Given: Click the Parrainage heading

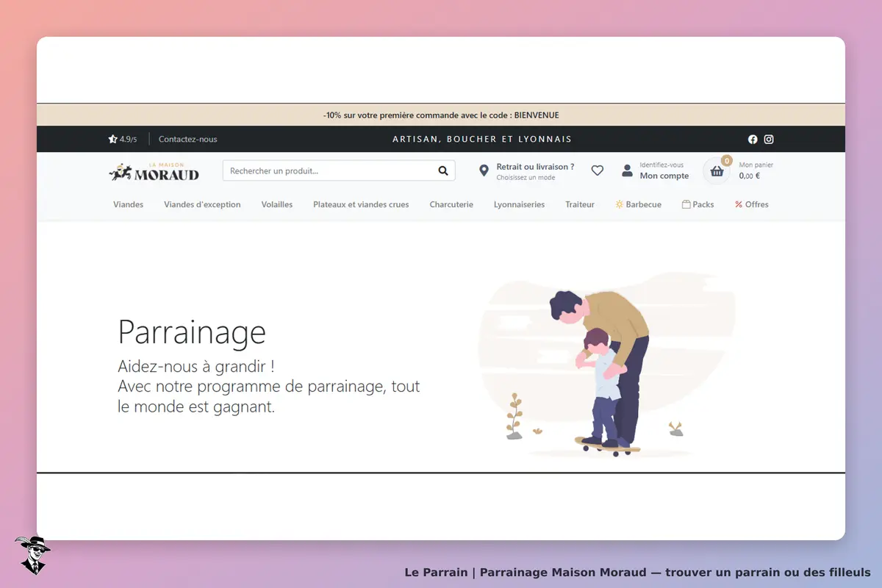Looking at the screenshot, I should 192,332.
